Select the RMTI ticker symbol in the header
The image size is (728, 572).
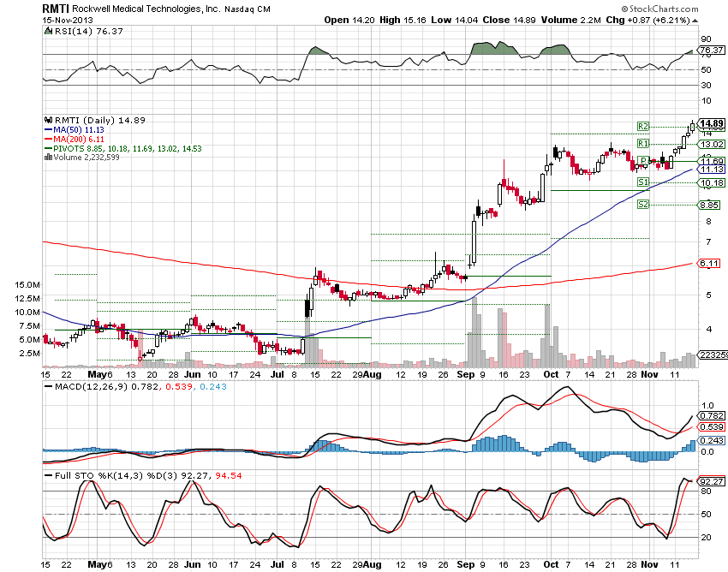(x=56, y=9)
